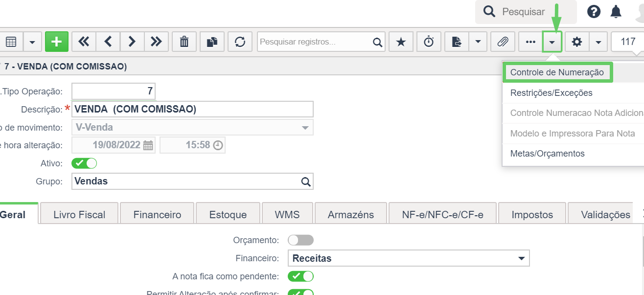Open the Financeiro Receitas dropdown
Image resolution: width=644 pixels, height=295 pixels.
click(x=409, y=258)
